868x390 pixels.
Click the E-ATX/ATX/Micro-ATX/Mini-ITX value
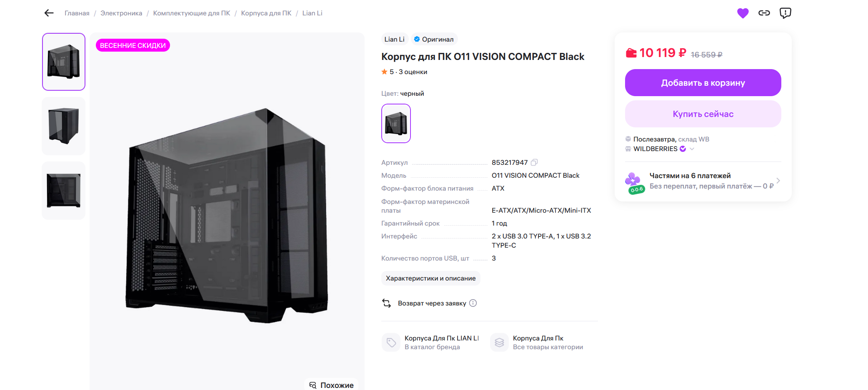point(541,211)
